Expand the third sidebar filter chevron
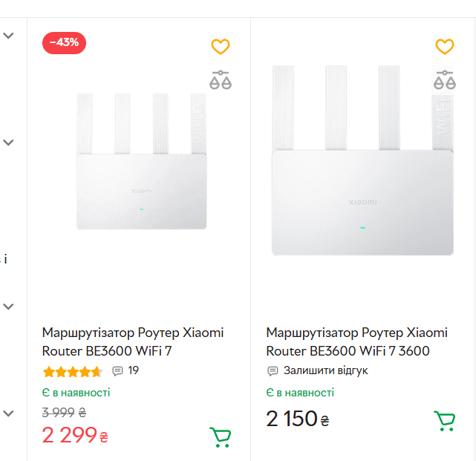The height and width of the screenshot is (461, 476). tap(9, 306)
